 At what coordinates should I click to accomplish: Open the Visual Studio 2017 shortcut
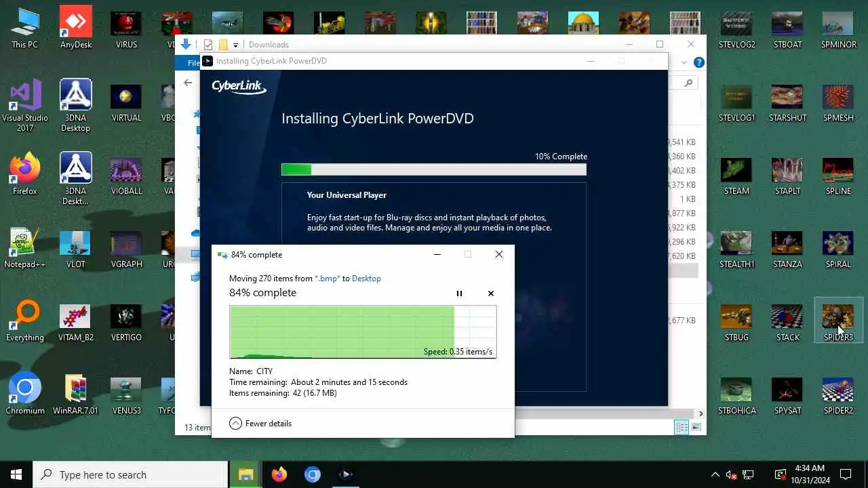[x=24, y=106]
